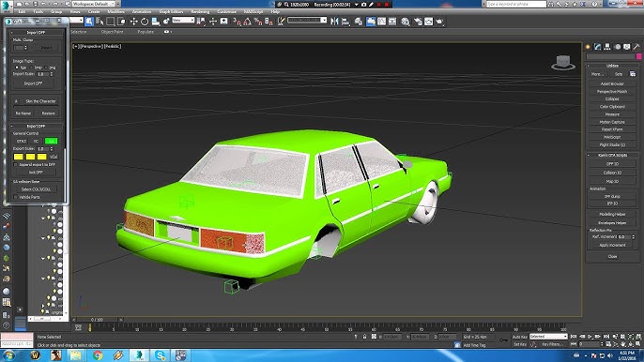
Task: Open the Create command panel tab
Action: (588, 47)
